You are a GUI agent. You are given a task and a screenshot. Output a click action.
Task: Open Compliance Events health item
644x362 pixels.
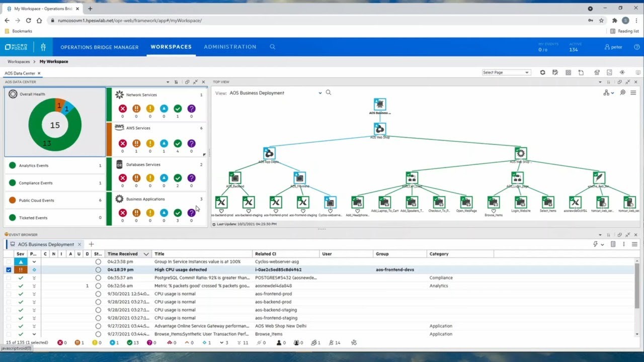(x=54, y=183)
